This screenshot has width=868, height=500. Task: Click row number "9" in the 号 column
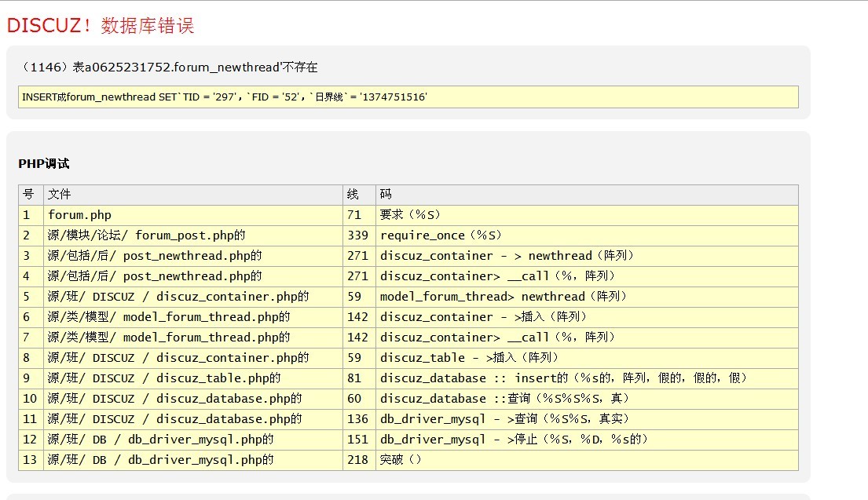pos(26,378)
